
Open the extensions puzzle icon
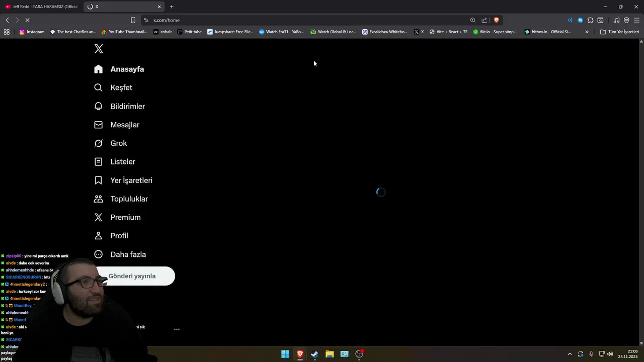[590, 20]
